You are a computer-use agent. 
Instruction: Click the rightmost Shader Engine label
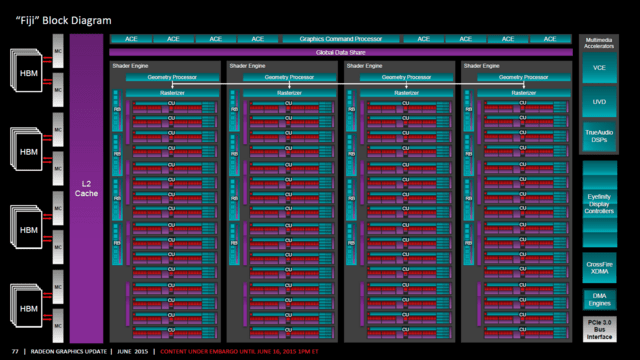point(481,66)
